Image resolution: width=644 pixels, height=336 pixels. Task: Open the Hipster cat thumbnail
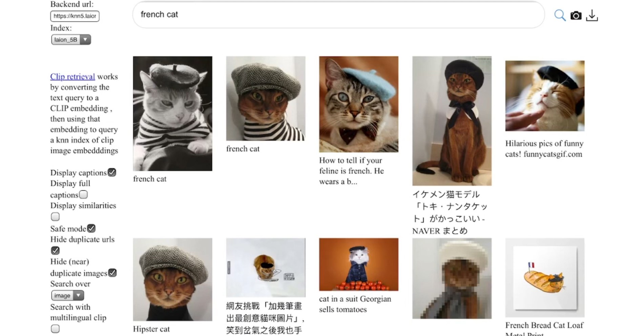173,279
